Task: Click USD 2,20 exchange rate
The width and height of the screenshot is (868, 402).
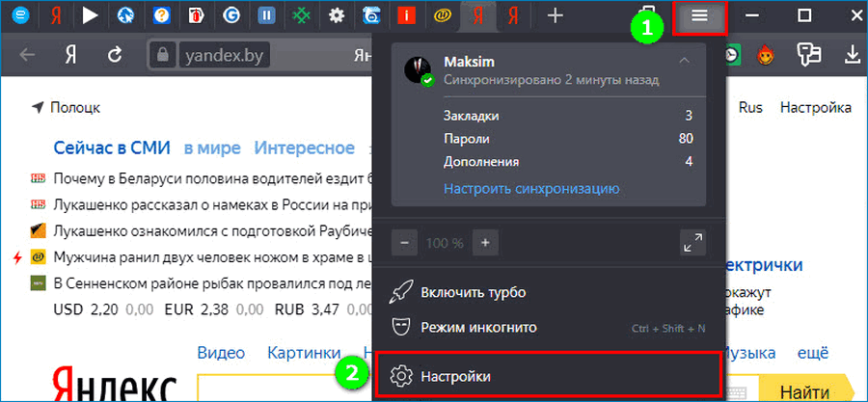Action: point(86,309)
